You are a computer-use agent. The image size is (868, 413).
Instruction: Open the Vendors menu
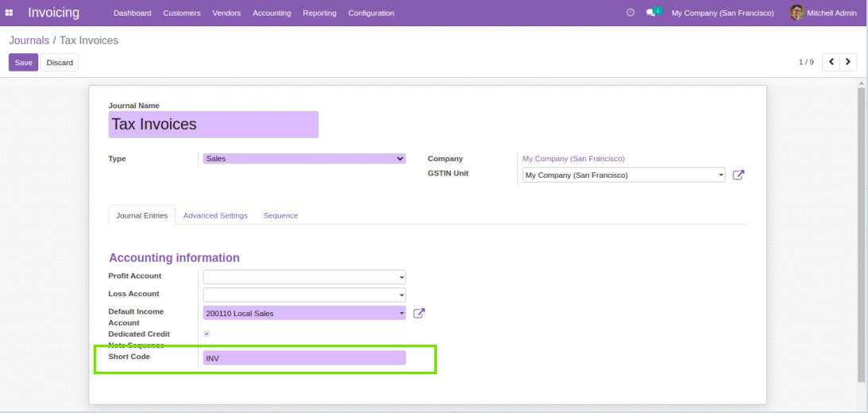(226, 13)
